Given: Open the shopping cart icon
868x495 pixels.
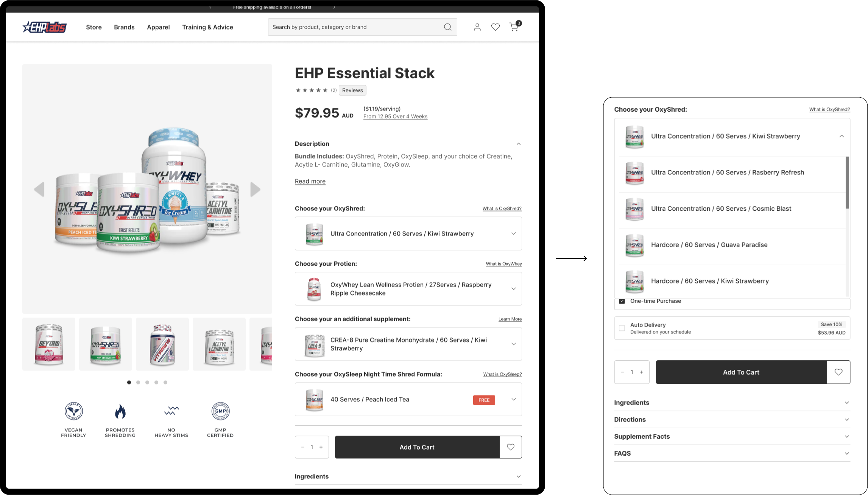Looking at the screenshot, I should 514,27.
